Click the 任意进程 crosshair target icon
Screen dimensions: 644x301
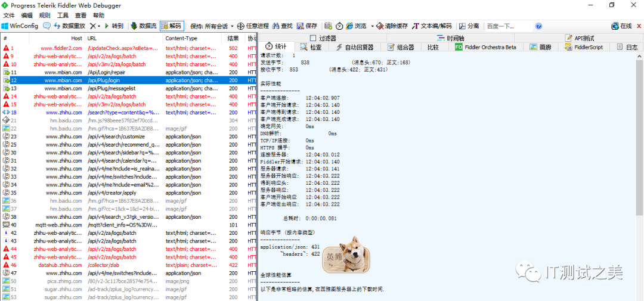click(240, 26)
